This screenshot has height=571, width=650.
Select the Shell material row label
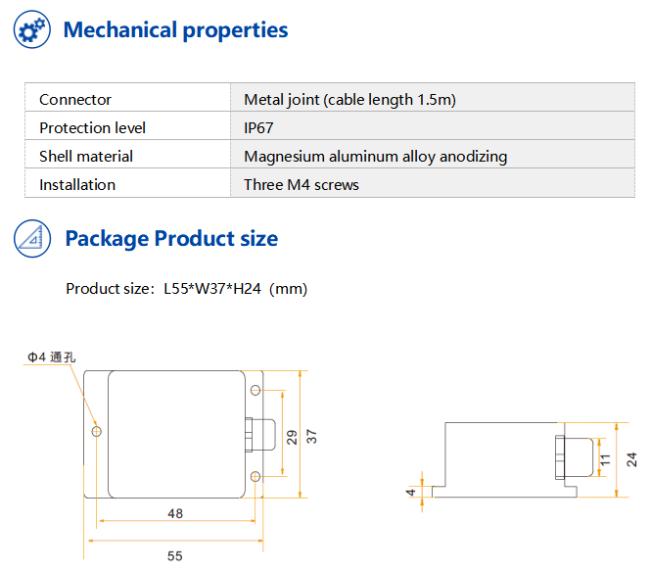pyautogui.click(x=86, y=156)
